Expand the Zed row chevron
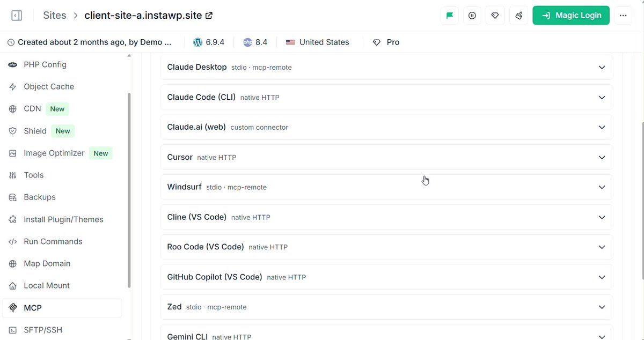 pyautogui.click(x=602, y=307)
